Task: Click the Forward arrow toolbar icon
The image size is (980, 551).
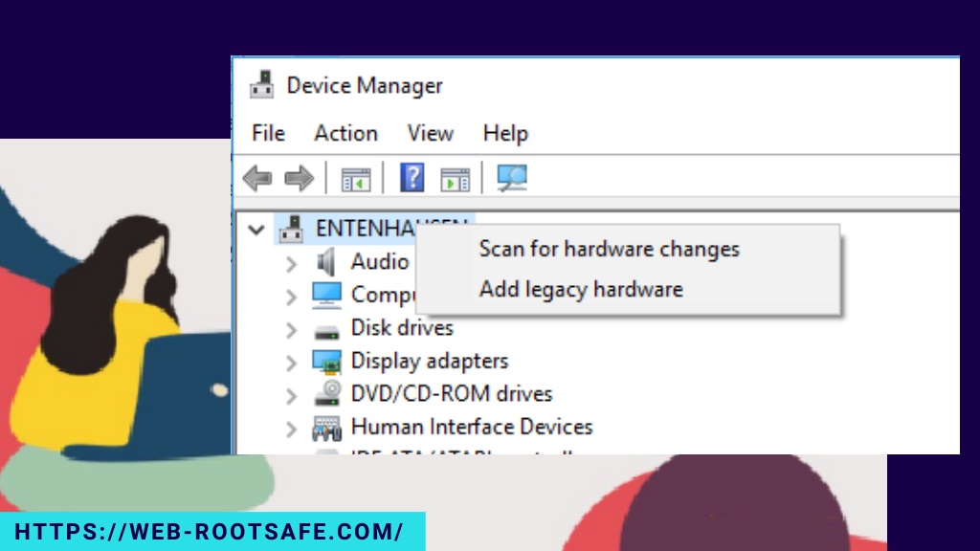Action: 299,179
